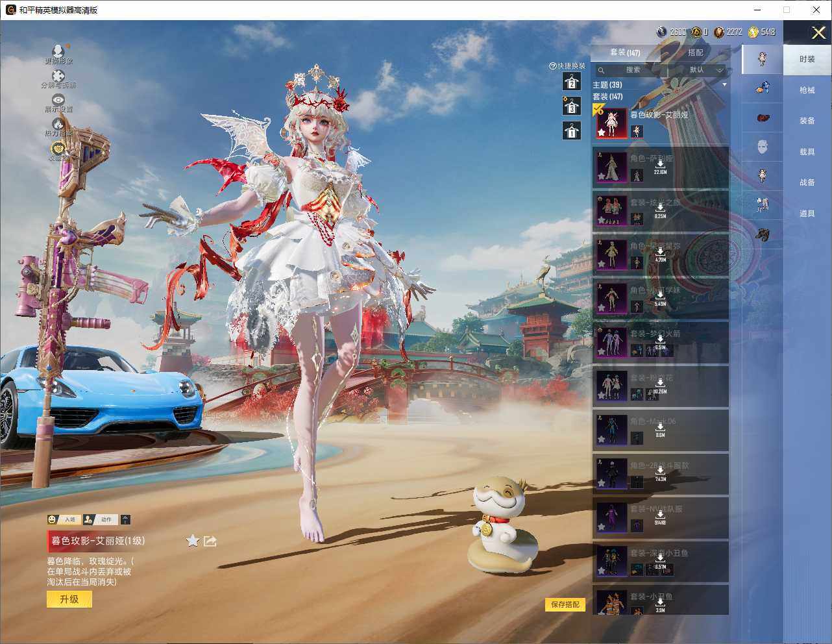Click the 快捷换装 help question mark
This screenshot has height=644, width=832.
tap(553, 66)
